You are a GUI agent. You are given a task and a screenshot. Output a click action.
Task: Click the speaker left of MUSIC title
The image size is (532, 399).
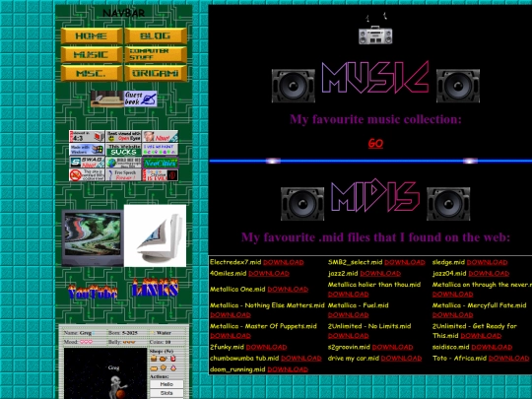pyautogui.click(x=294, y=86)
